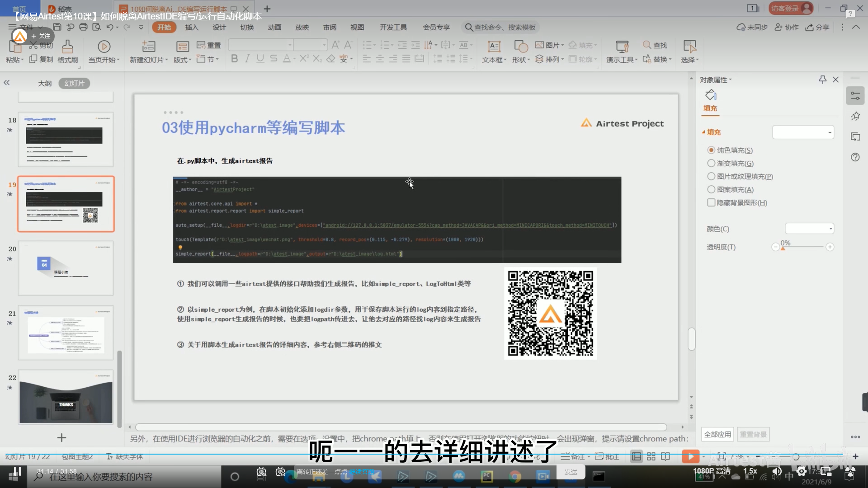
Task: Select slide 22 THANKS thumbnail
Action: pyautogui.click(x=66, y=397)
